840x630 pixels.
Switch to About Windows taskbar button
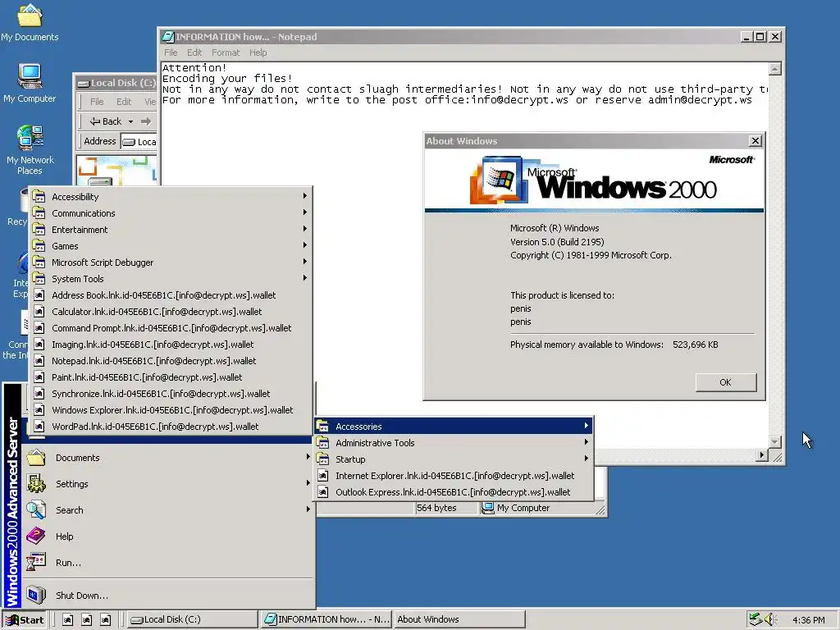459,620
